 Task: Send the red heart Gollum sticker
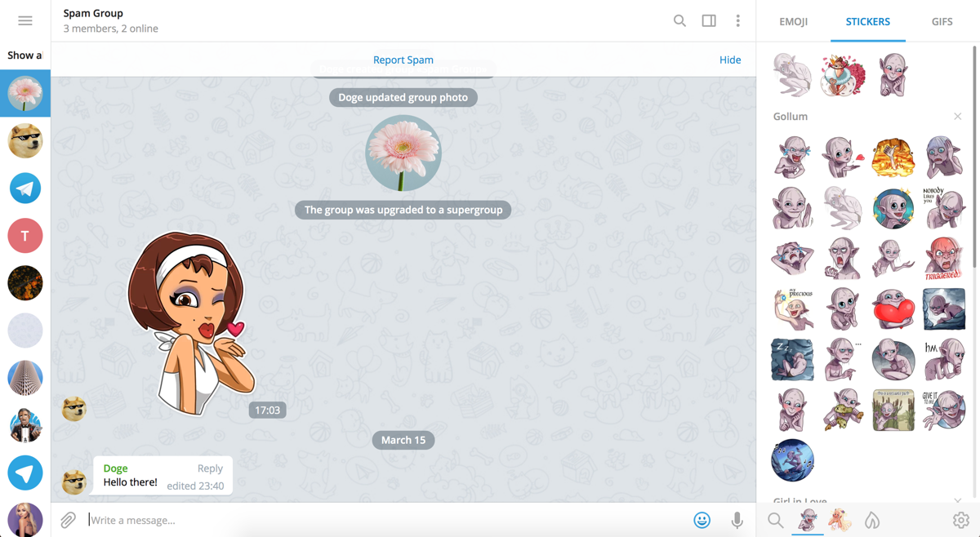893,308
